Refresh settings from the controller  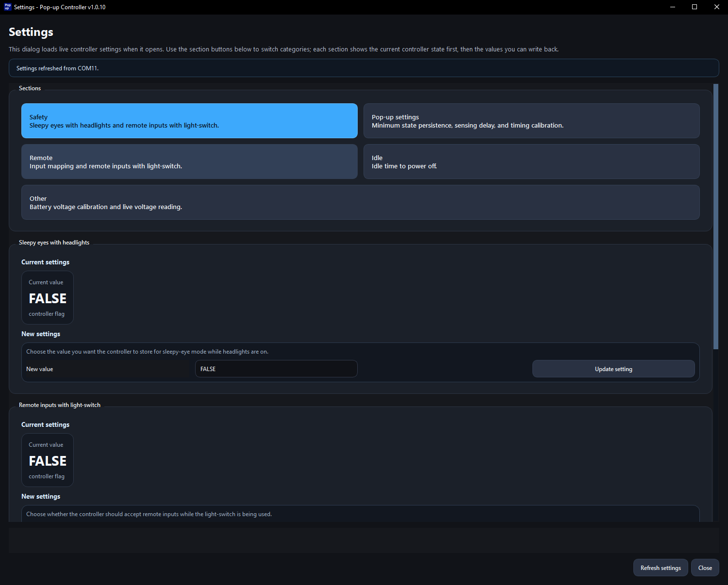point(660,568)
